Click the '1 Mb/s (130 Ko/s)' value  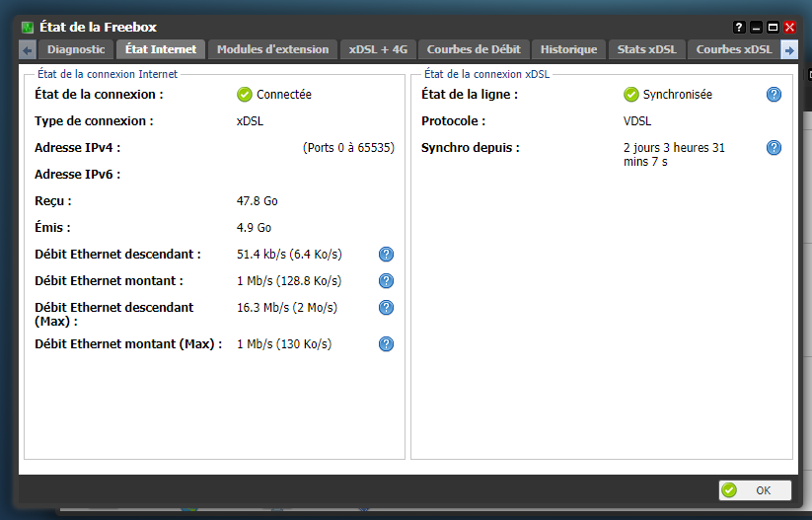[284, 344]
